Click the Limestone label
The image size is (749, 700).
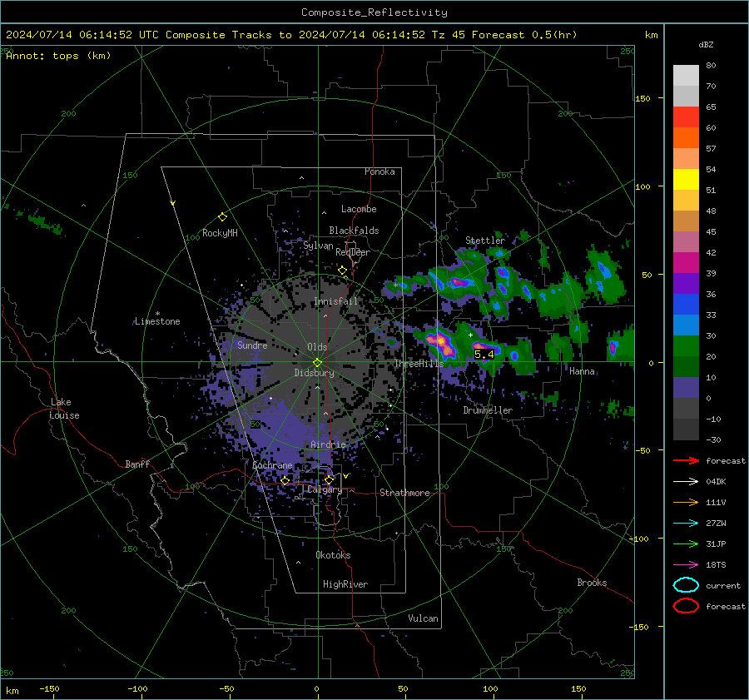coord(157,321)
